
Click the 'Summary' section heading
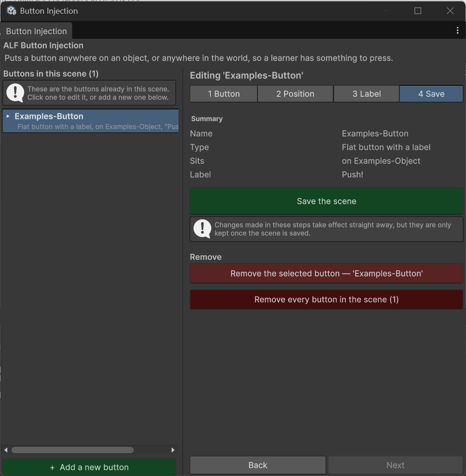[x=207, y=119]
